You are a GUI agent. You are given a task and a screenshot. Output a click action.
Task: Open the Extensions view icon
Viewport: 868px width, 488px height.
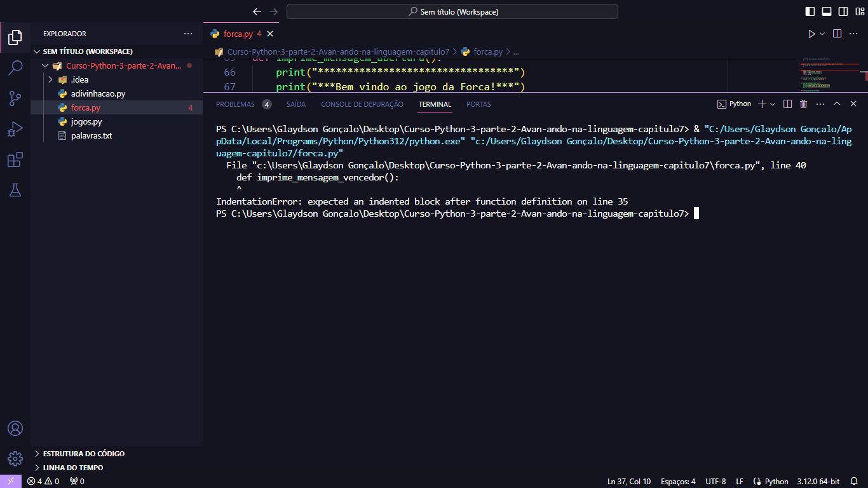point(15,159)
